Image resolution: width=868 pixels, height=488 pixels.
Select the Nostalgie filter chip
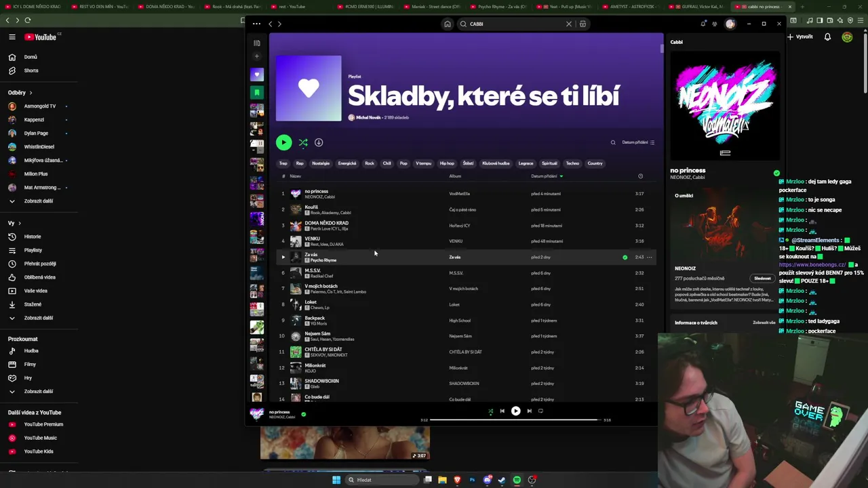(321, 163)
